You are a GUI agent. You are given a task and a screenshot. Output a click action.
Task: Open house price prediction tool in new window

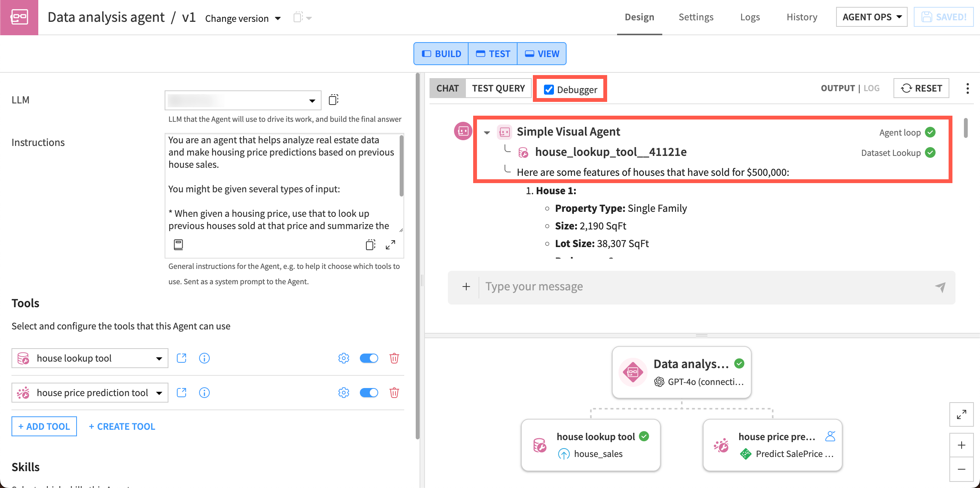(181, 393)
